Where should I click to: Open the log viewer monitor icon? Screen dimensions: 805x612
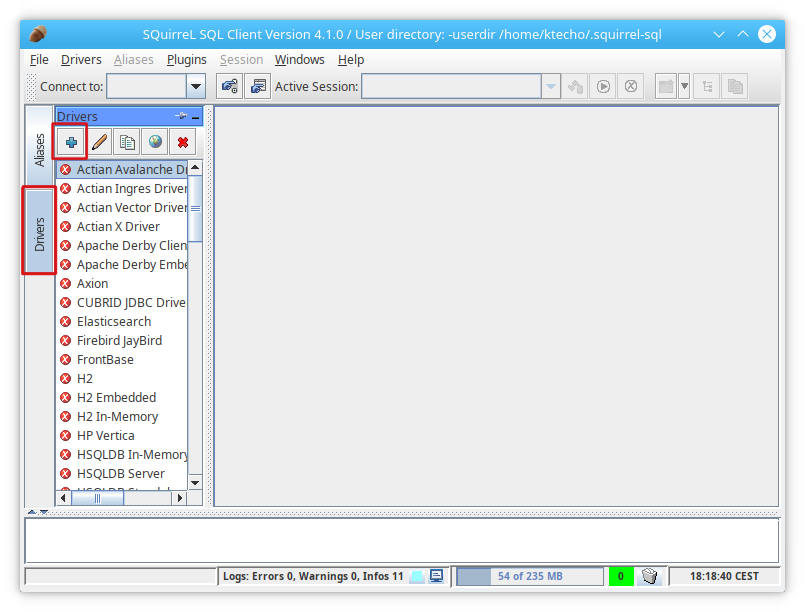(x=436, y=576)
